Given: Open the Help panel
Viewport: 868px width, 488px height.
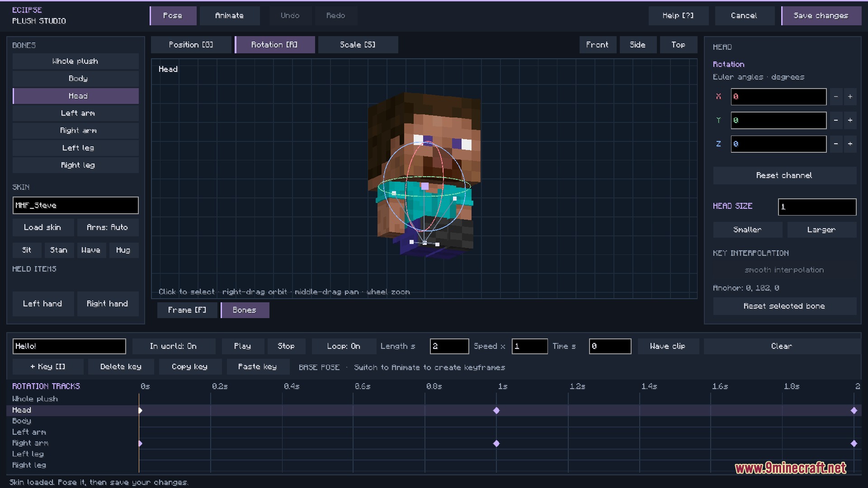Looking at the screenshot, I should (x=678, y=16).
